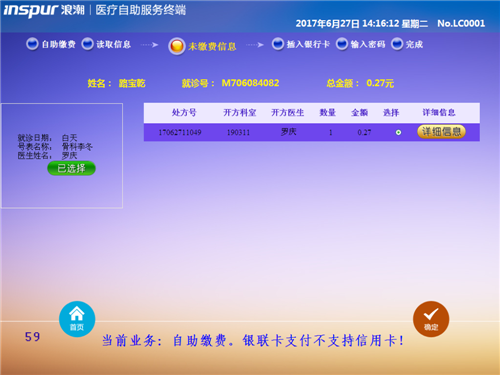Viewport: 500px width, 375px height.
Task: Click the 总金额 0.27元 label
Action: click(360, 83)
